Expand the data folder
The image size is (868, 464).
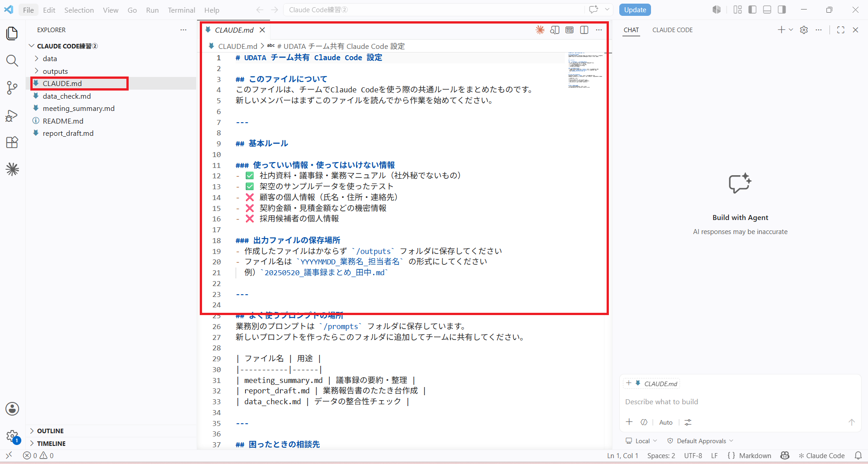(111, 58)
